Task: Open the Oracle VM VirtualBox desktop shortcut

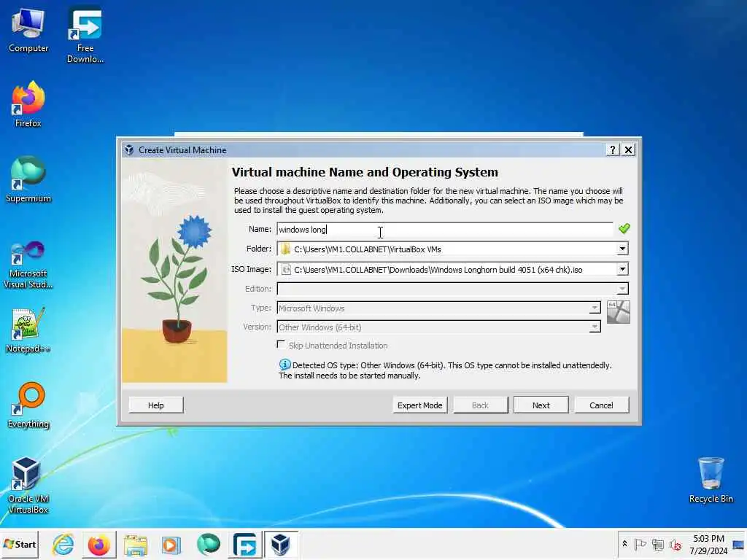Action: 28,485
